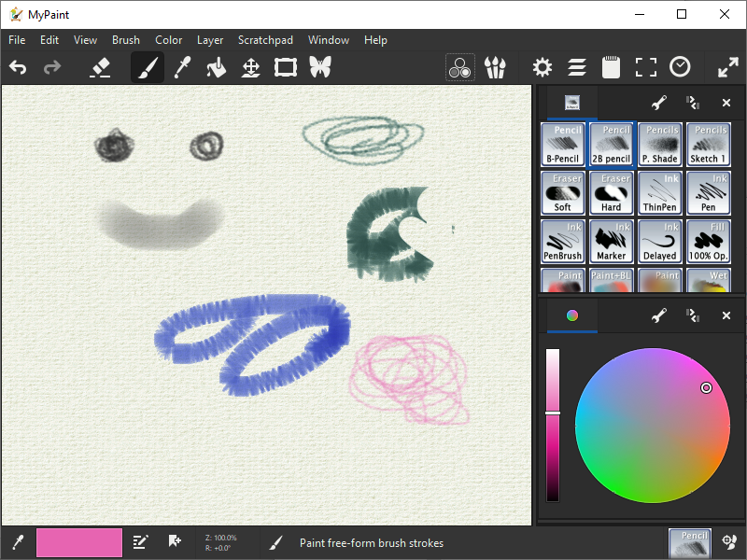Select the 2B pencil brush preset
747x560 pixels.
tap(612, 145)
